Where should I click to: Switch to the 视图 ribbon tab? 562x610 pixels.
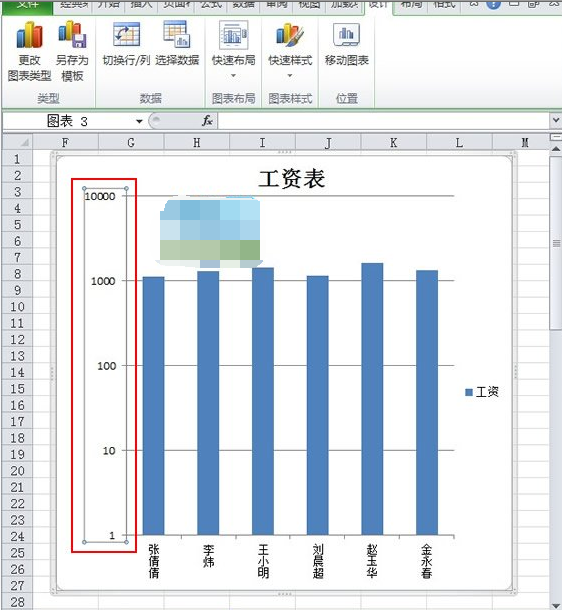coord(309,5)
